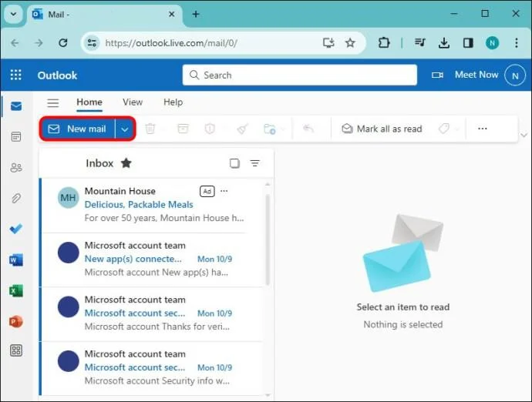The height and width of the screenshot is (402, 532).
Task: Open the browser tab search dropdown
Action: [14, 14]
